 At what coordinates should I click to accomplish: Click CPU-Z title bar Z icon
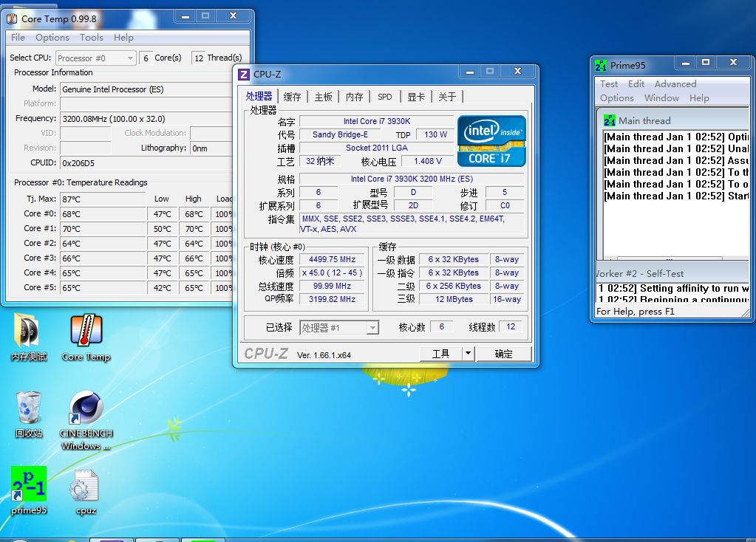pos(243,74)
